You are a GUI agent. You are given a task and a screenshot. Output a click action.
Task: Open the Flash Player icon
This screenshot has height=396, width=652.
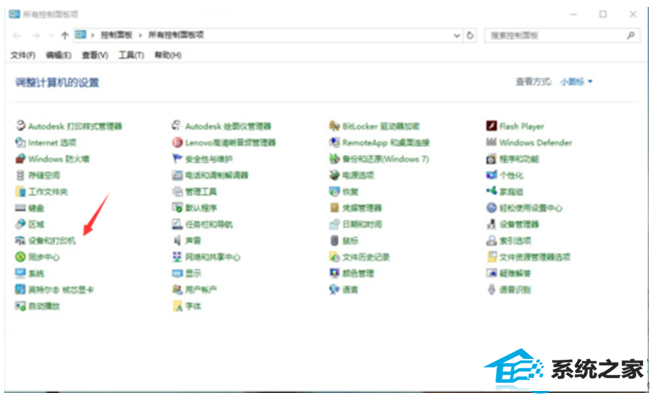[x=491, y=126]
